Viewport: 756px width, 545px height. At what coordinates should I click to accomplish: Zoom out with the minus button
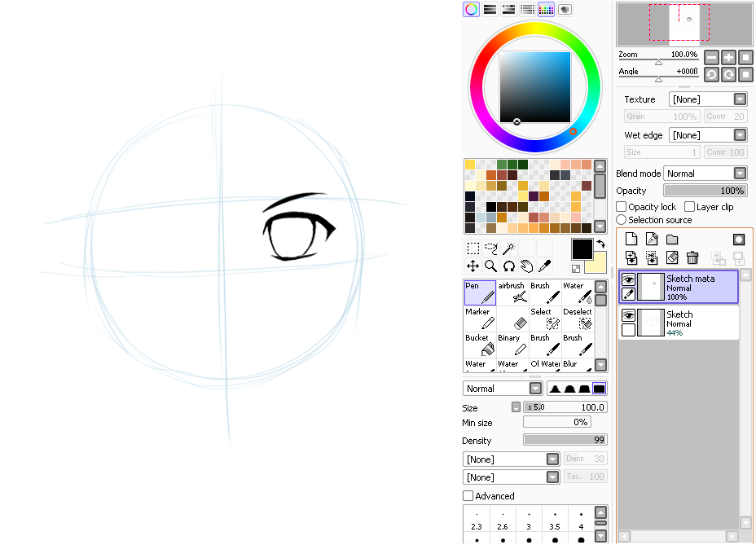(x=712, y=58)
